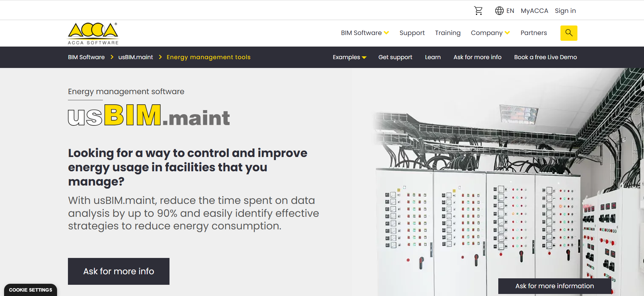The height and width of the screenshot is (296, 644).
Task: Open the Support menu item
Action: pos(412,33)
